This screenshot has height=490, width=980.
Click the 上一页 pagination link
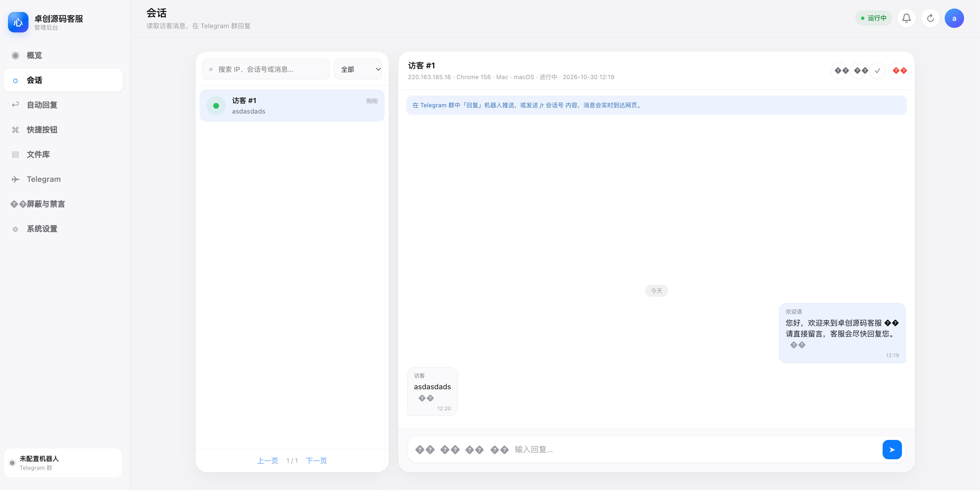tap(267, 461)
